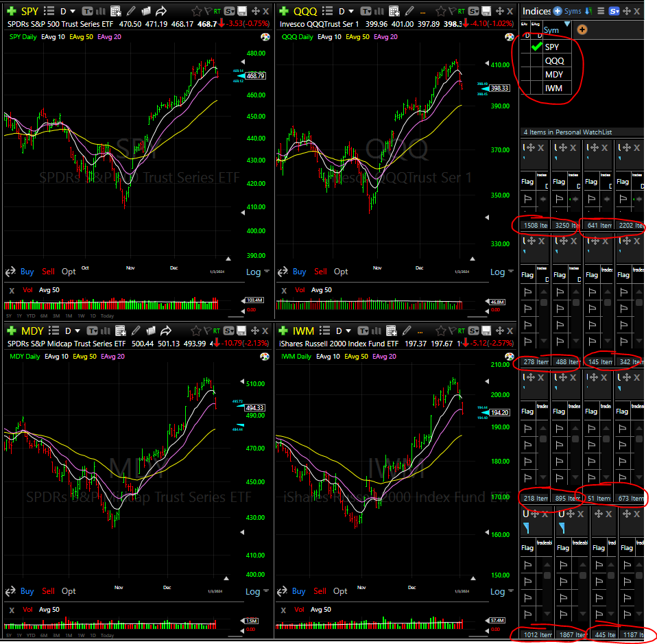Select the drawing pencil tool on SPY chart
The height and width of the screenshot is (644, 657).
click(x=131, y=11)
